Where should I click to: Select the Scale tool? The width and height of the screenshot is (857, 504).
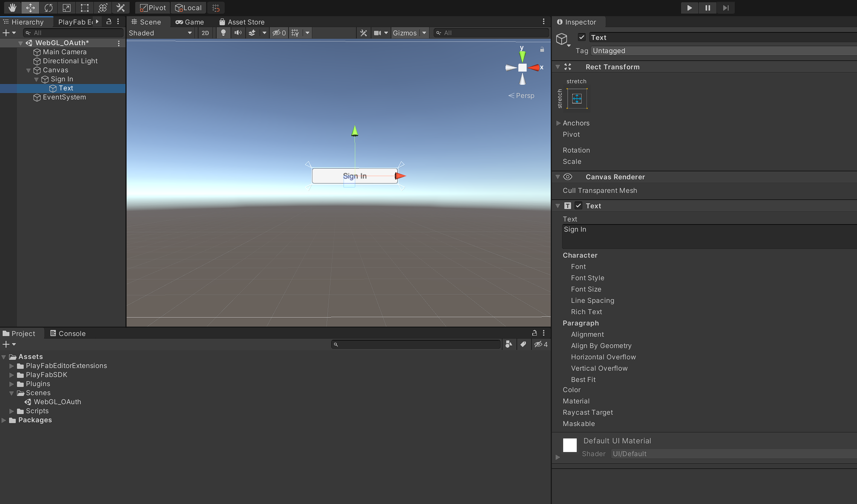tap(67, 8)
